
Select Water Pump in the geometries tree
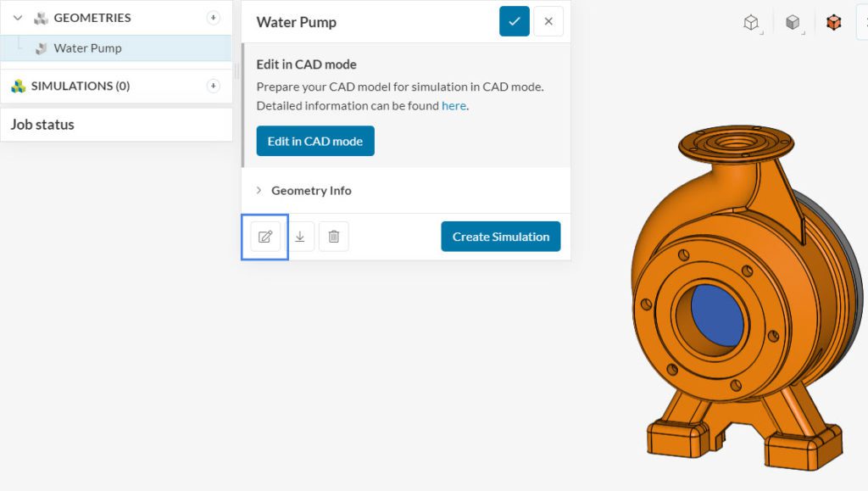[x=87, y=48]
